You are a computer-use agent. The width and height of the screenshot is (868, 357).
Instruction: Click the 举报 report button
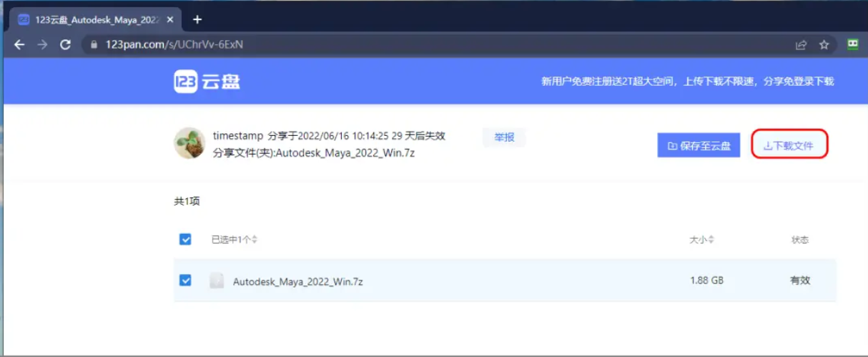[x=504, y=137]
